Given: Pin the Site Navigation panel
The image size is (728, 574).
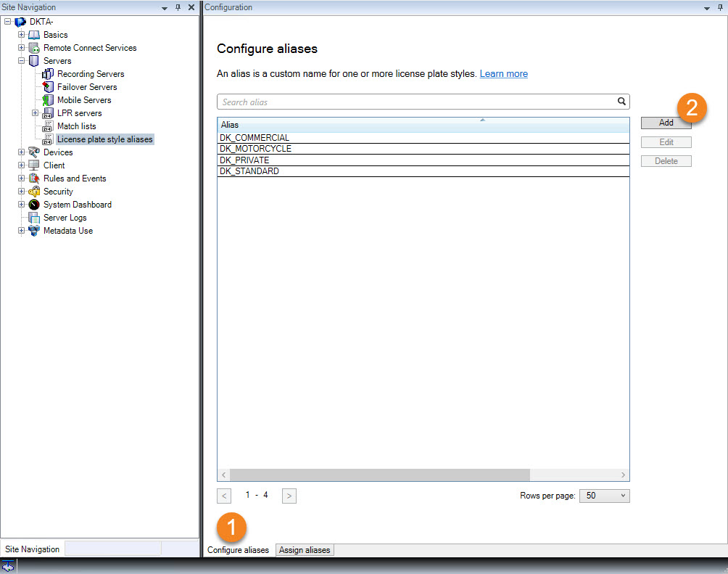Looking at the screenshot, I should tap(178, 7).
